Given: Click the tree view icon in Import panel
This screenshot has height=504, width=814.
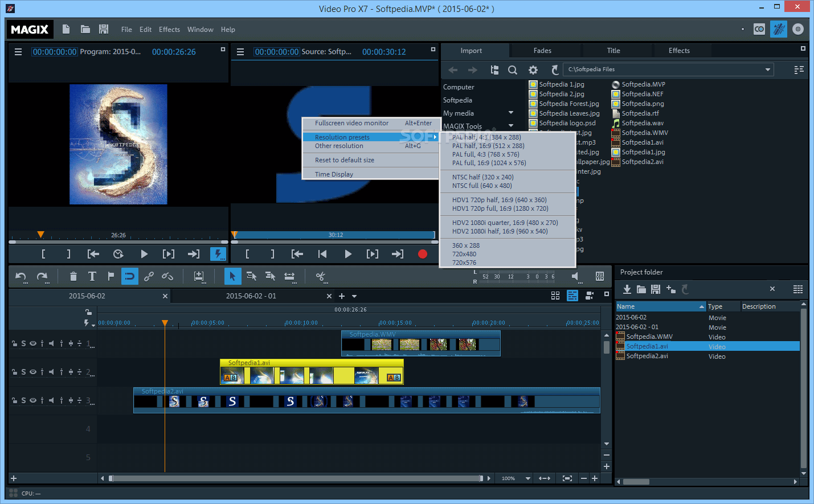Looking at the screenshot, I should click(x=494, y=69).
